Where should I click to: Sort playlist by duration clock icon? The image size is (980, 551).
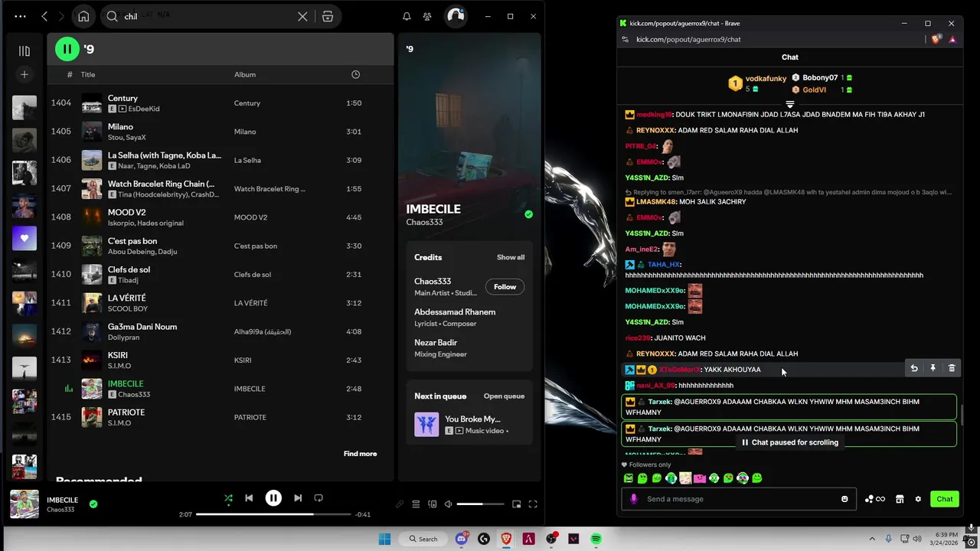(355, 74)
